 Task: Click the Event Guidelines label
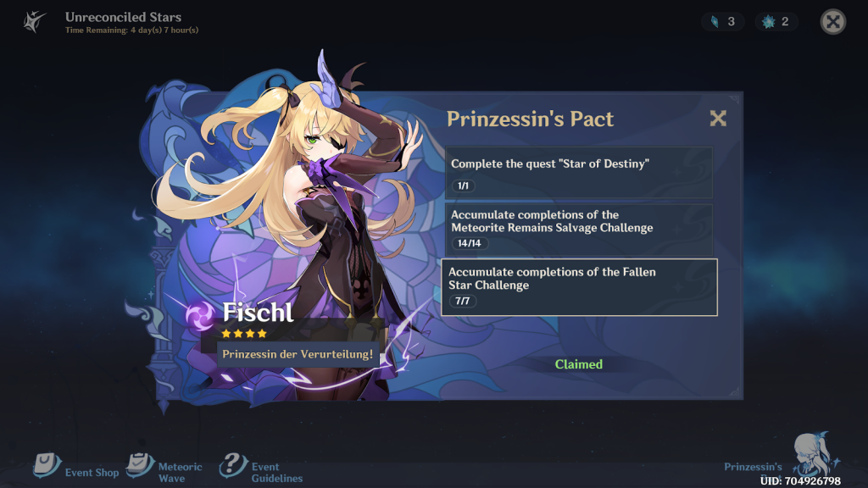277,473
